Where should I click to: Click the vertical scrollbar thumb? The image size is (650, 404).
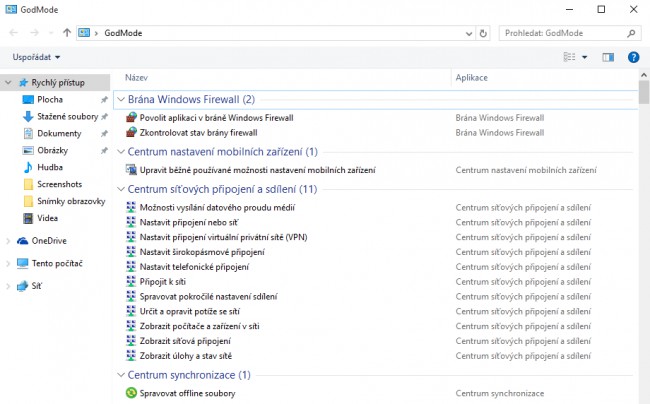[x=644, y=92]
